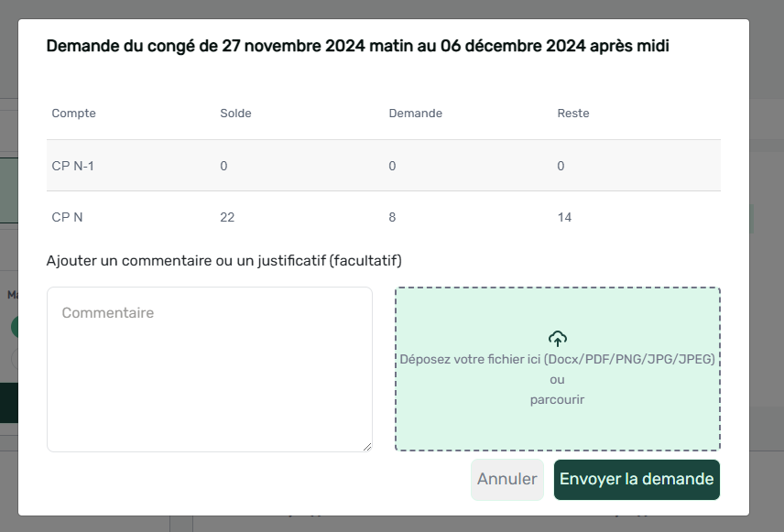The height and width of the screenshot is (532, 784).
Task: Click the Reste column header
Action: (573, 114)
